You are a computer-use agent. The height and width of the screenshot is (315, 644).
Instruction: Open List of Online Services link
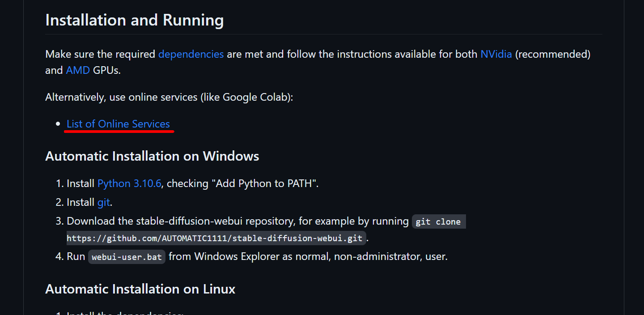(118, 124)
